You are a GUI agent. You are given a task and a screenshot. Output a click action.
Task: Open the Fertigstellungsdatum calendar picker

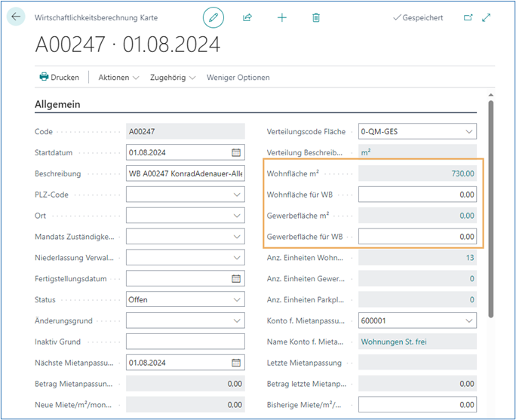tap(236, 278)
